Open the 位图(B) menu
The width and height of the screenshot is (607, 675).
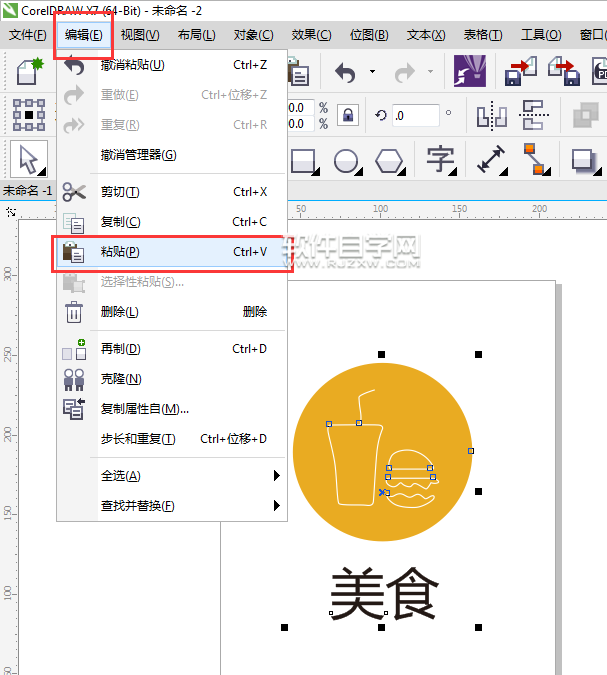click(x=369, y=34)
